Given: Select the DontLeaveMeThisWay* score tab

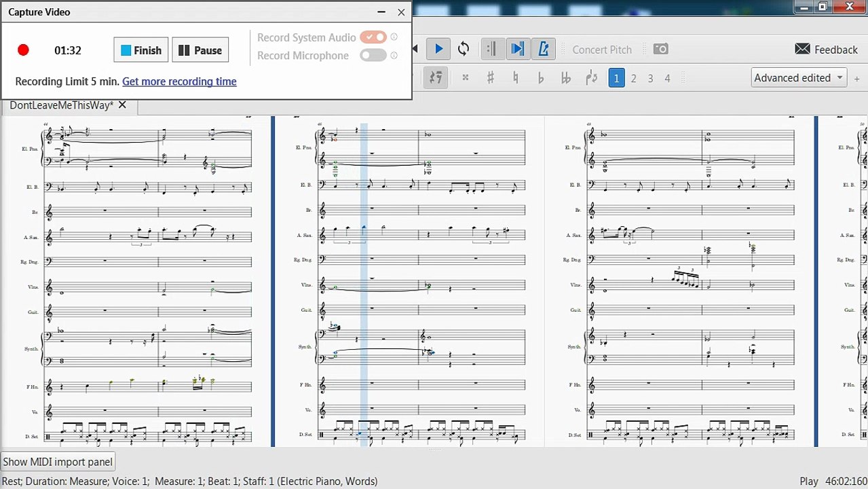Looking at the screenshot, I should 61,105.
